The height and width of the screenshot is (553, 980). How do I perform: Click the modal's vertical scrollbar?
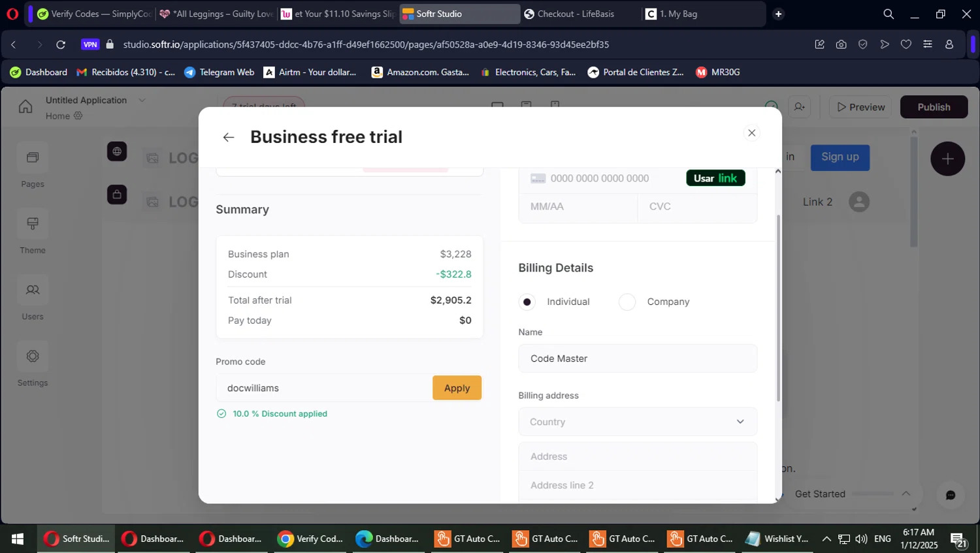778,308
